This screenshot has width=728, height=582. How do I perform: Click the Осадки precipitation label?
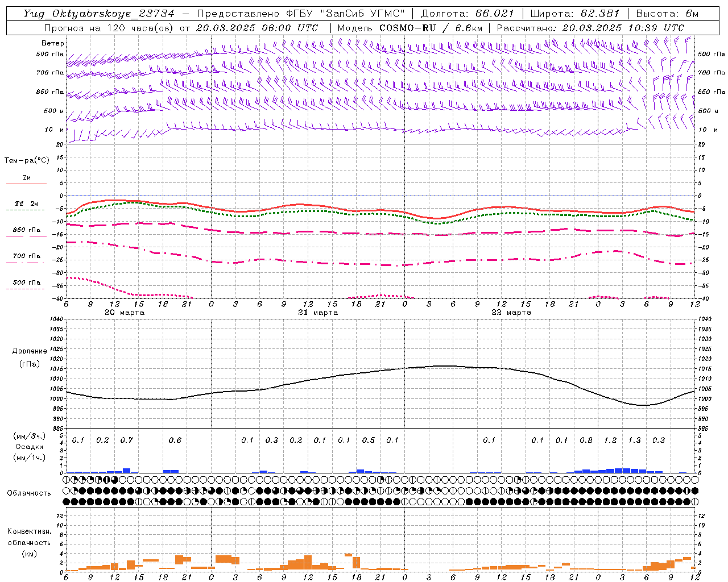click(x=30, y=447)
